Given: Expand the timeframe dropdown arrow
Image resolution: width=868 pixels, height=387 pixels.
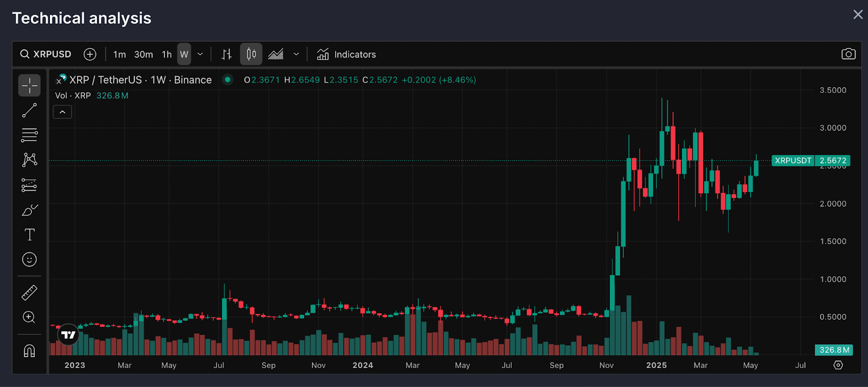Looking at the screenshot, I should 200,54.
